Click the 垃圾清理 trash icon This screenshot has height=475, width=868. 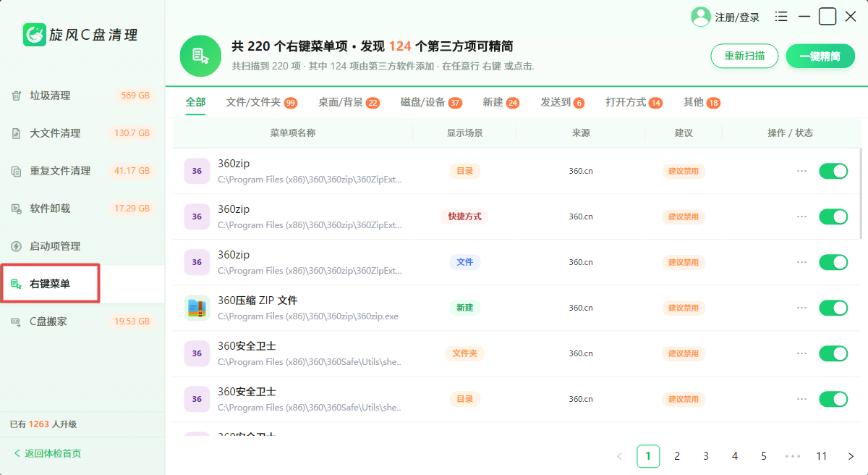pos(16,96)
